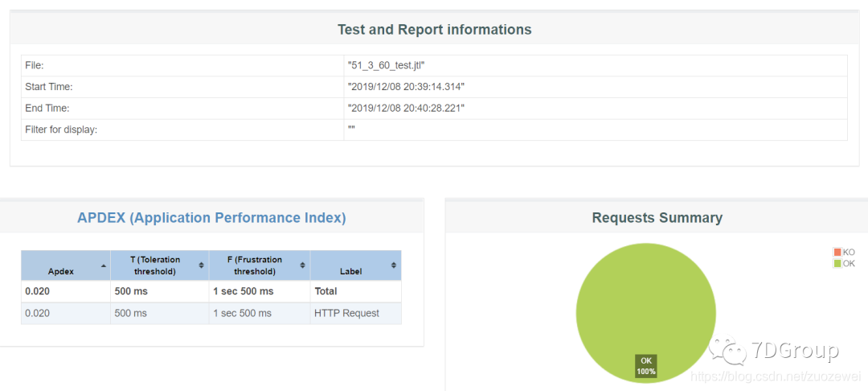Click the Requests Summary heading

pos(657,218)
